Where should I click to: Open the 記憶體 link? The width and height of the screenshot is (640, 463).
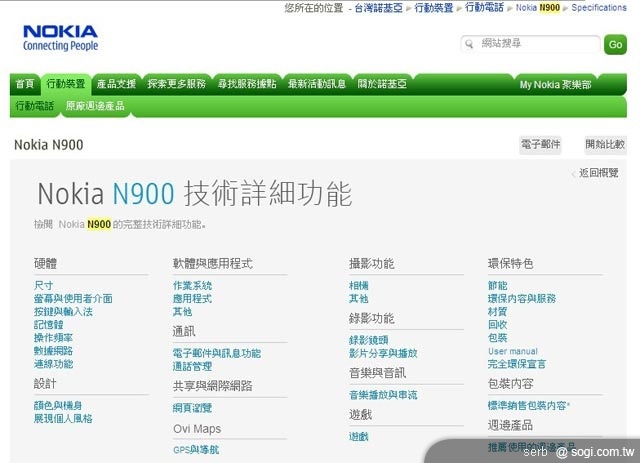pyautogui.click(x=49, y=325)
